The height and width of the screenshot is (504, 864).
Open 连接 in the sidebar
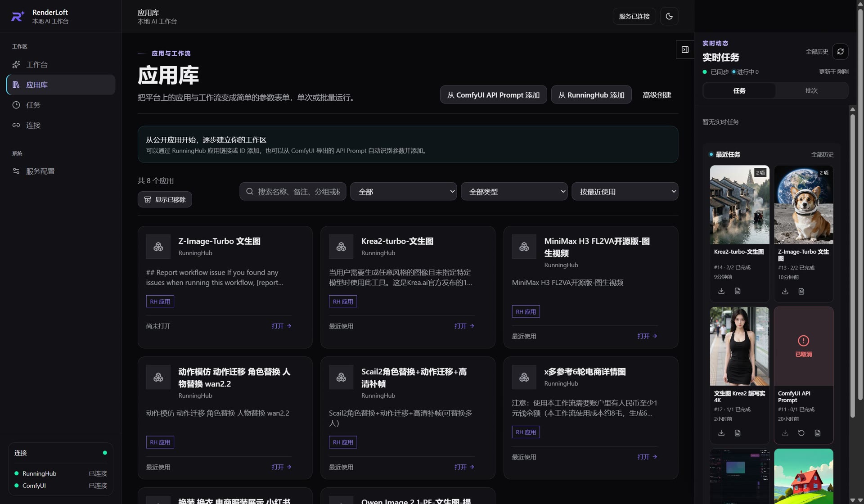click(x=61, y=125)
